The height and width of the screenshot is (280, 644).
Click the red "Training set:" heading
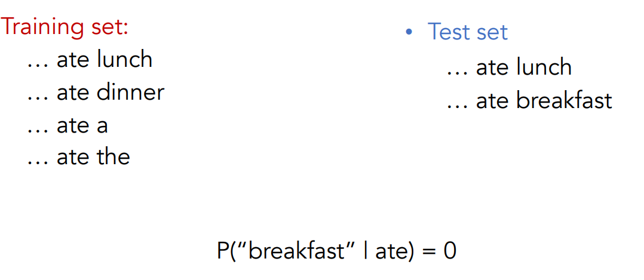point(65,27)
